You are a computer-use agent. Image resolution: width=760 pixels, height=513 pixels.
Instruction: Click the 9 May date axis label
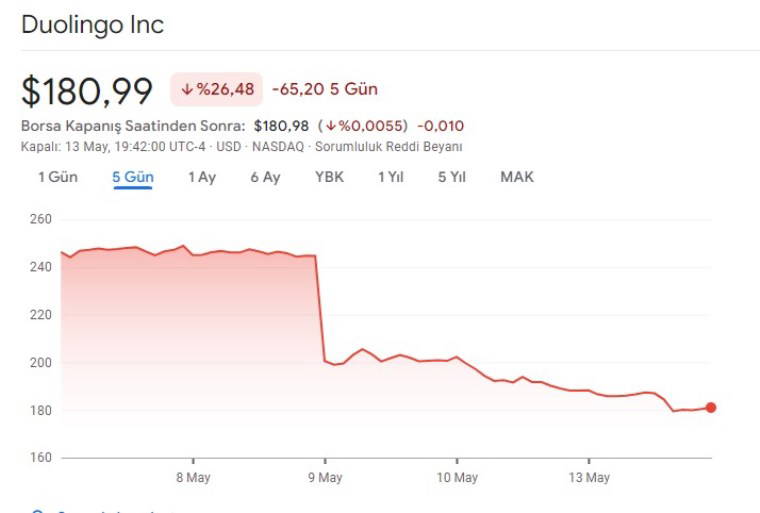point(326,478)
